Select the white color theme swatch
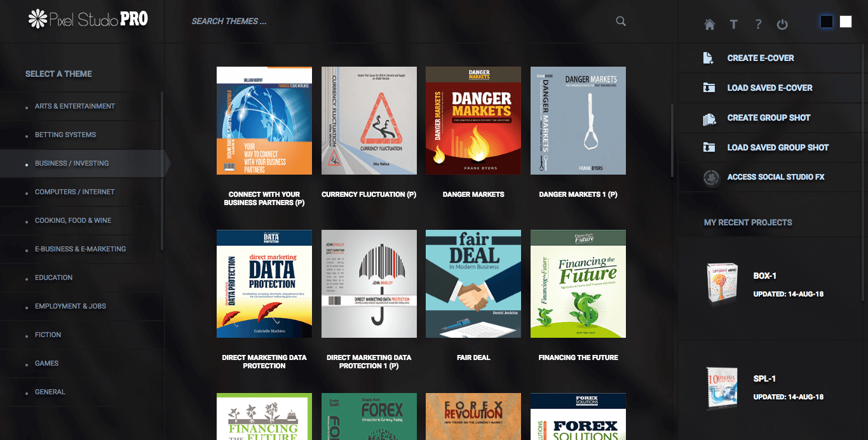The width and height of the screenshot is (868, 440). coord(845,22)
